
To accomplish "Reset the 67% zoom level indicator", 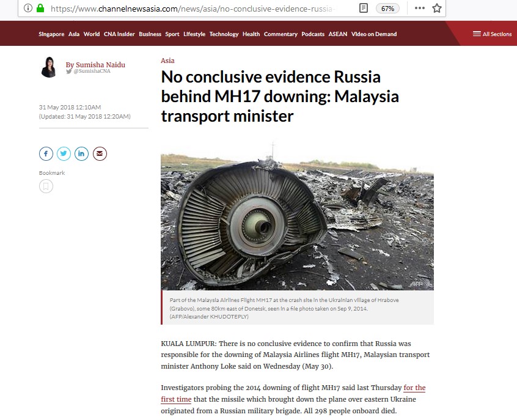I will coord(387,9).
